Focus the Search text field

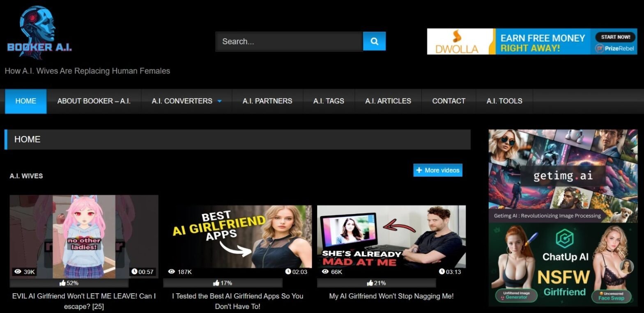pyautogui.click(x=289, y=41)
